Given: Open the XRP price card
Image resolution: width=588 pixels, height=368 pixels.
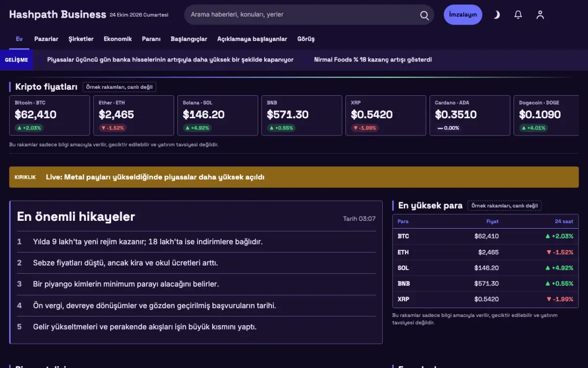Looking at the screenshot, I should tap(386, 115).
